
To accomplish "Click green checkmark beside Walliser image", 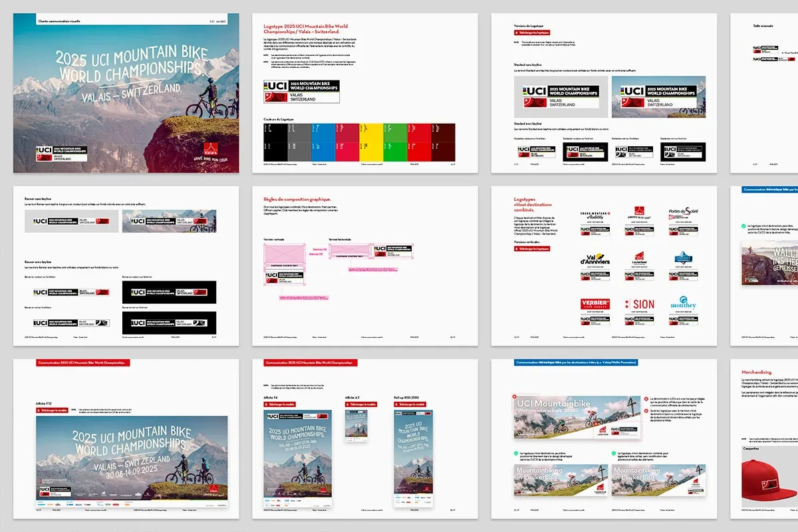I will [x=743, y=225].
